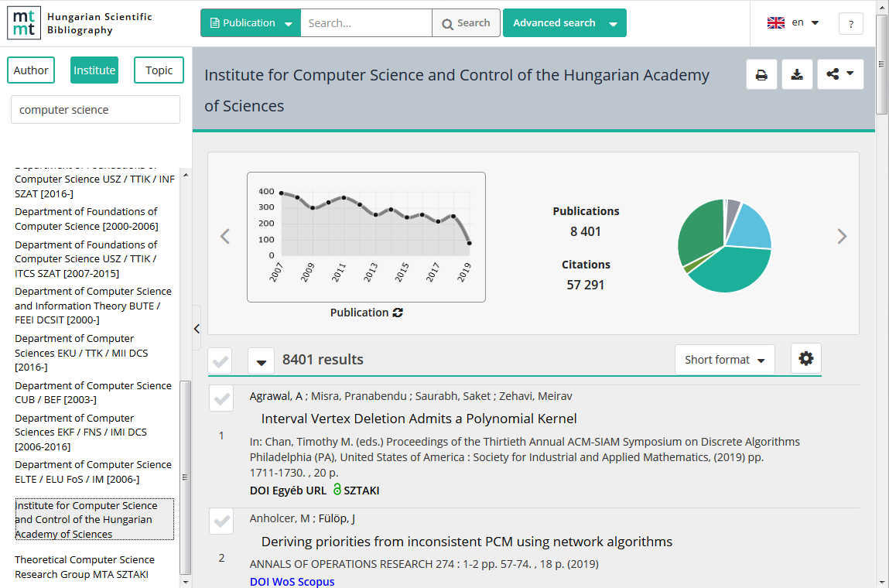889x588 pixels.
Task: Tick checkbox for Interval Vertex Deletion paper
Action: tap(221, 398)
